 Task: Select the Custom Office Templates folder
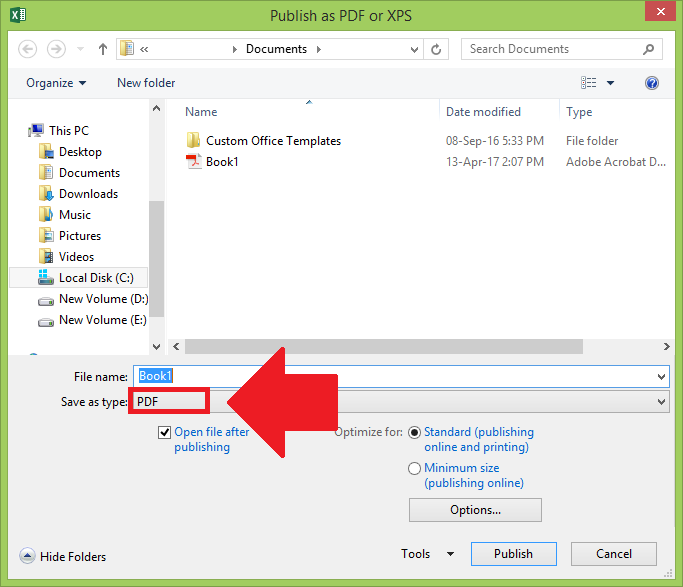pyautogui.click(x=273, y=141)
